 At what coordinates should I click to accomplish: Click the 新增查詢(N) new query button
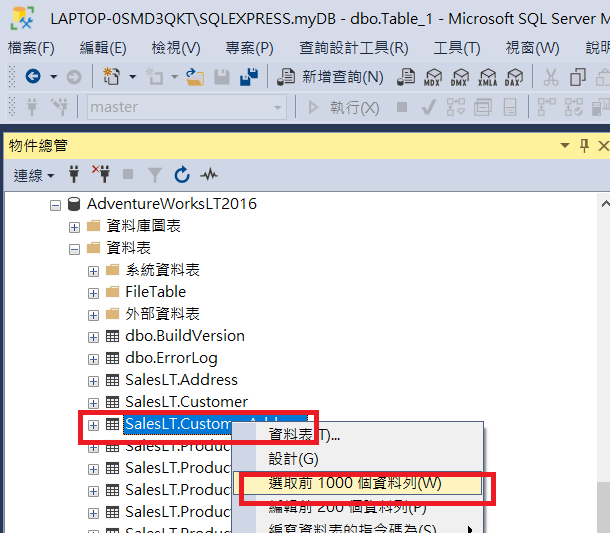pyautogui.click(x=330, y=77)
